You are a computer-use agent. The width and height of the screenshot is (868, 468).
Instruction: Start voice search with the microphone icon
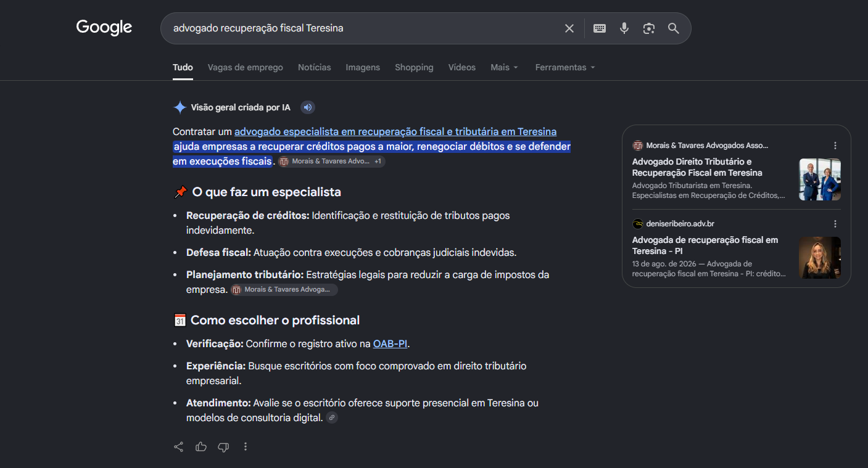tap(624, 28)
